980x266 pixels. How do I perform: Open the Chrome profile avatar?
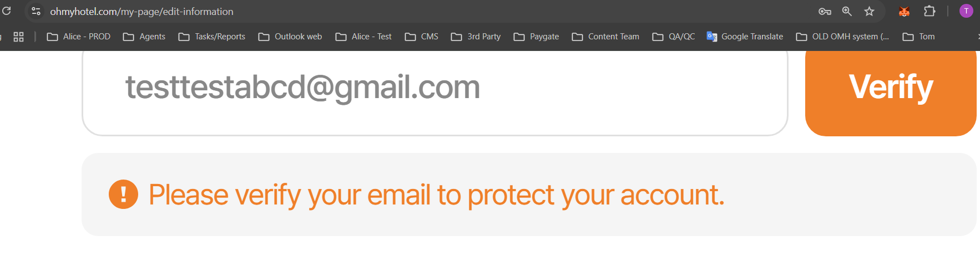click(966, 11)
